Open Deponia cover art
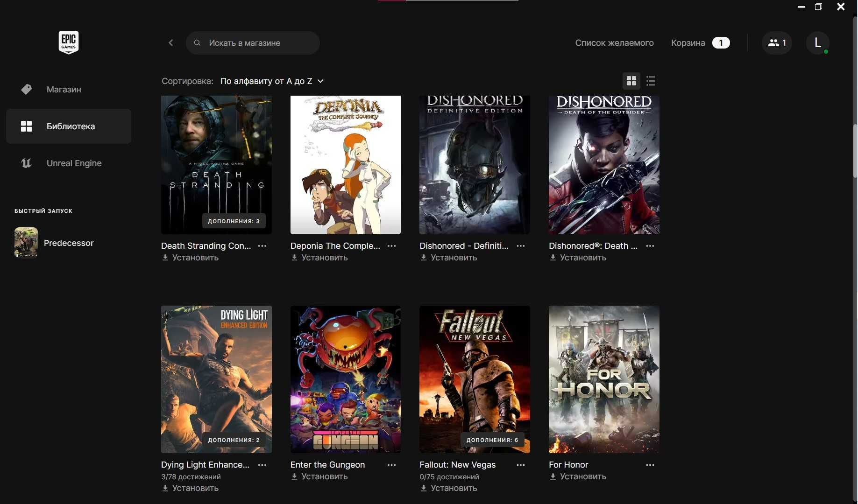Screen dimensions: 858x504 pos(346,165)
